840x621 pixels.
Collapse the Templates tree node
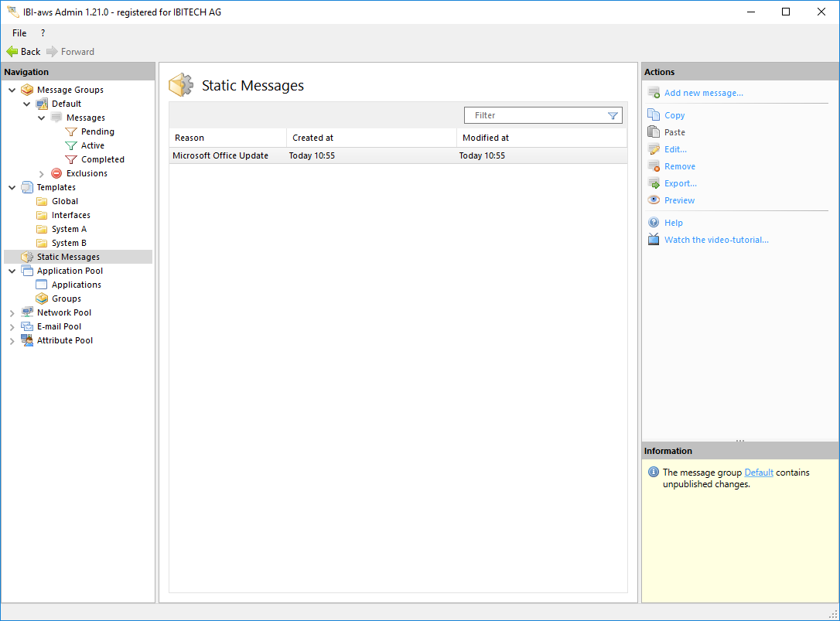point(12,188)
